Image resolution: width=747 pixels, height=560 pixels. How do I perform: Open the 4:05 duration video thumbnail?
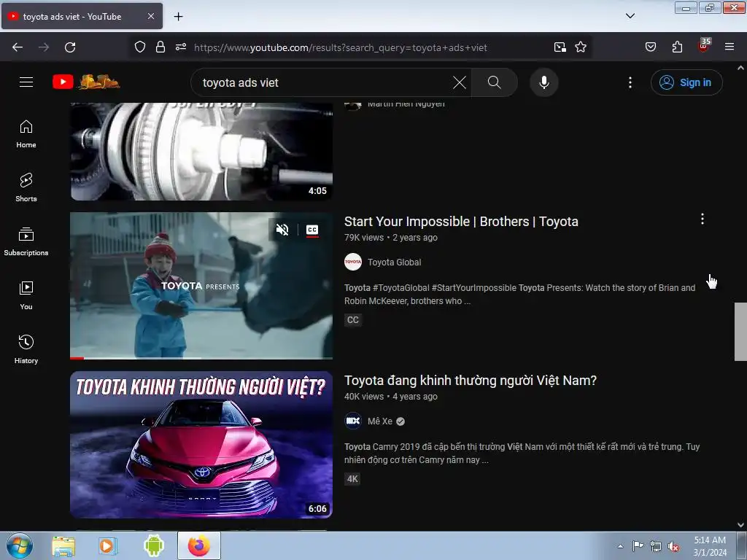point(201,152)
